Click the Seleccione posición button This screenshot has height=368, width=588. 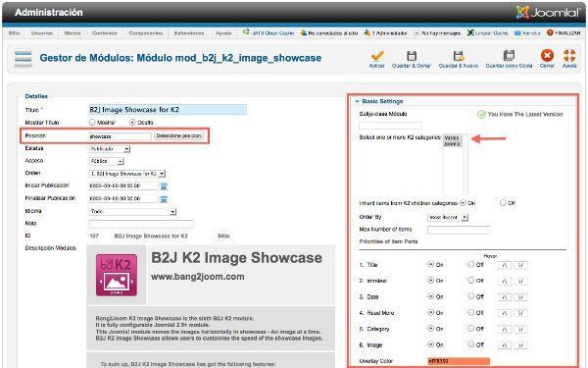179,135
